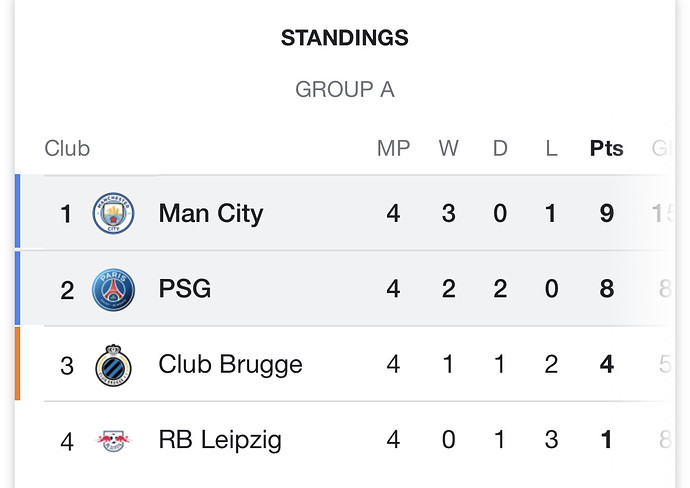Click the Manchester City club crest
Screen dimensions: 690x488
coord(114,213)
